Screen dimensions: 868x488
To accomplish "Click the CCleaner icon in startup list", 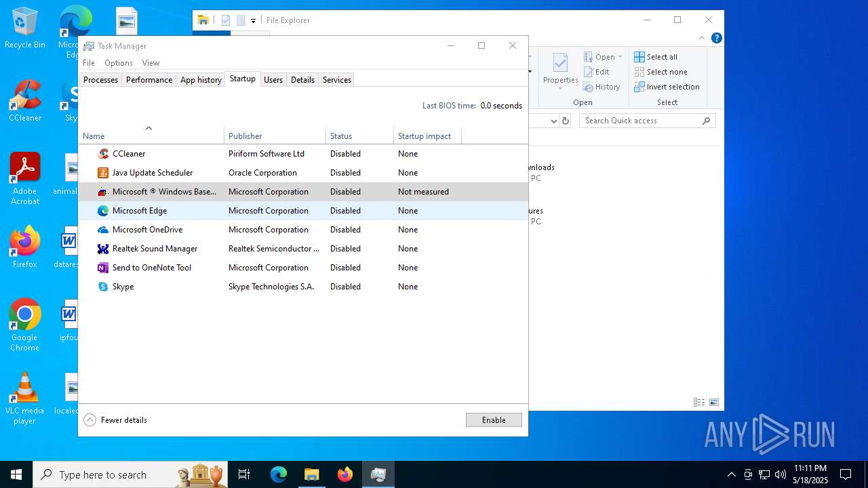I will 103,154.
